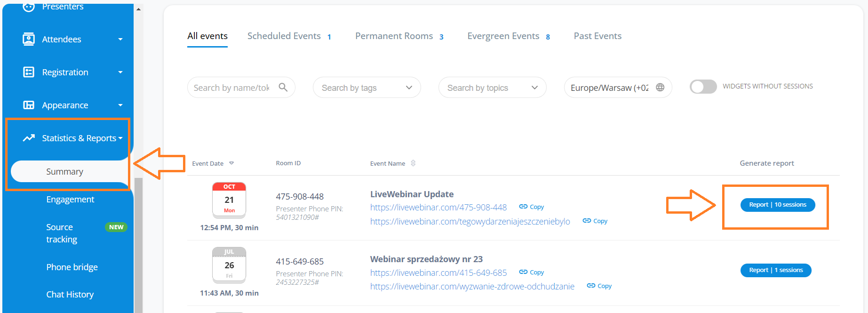Open Engagement statistics in sidebar
Viewport: 868px width, 313px height.
[70, 200]
